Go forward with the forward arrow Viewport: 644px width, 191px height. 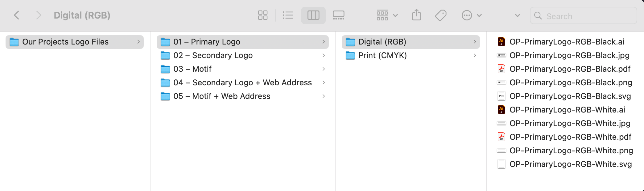point(38,15)
